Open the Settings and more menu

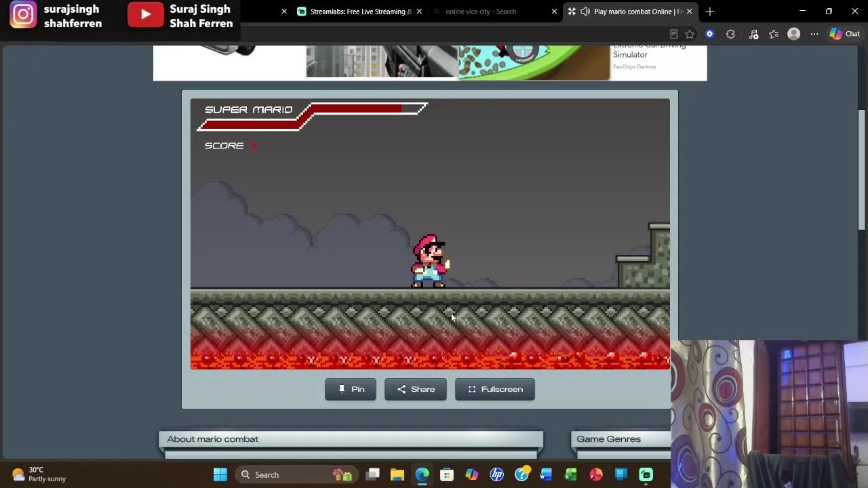coord(814,34)
